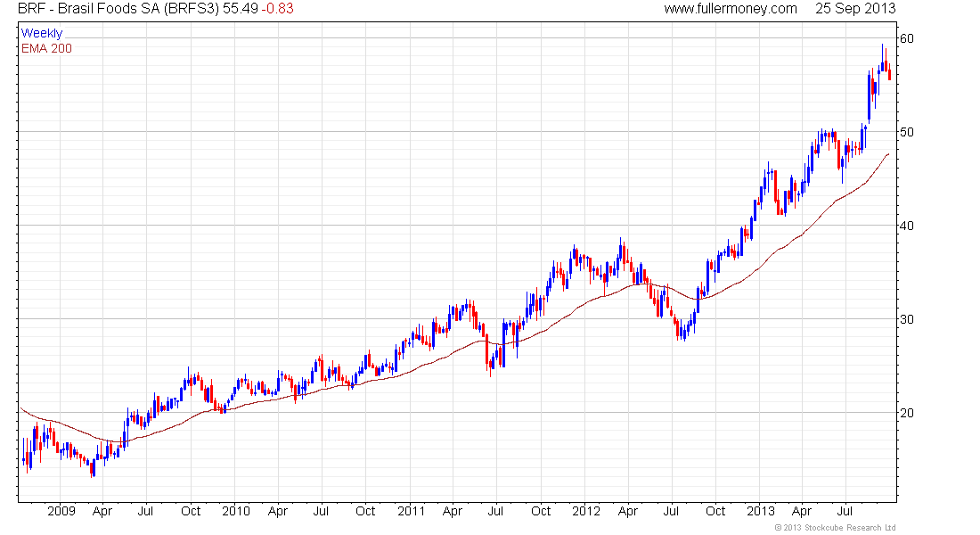980x535 pixels.
Task: Click the Stockcube Research Ltd copyright text
Action: 835,528
